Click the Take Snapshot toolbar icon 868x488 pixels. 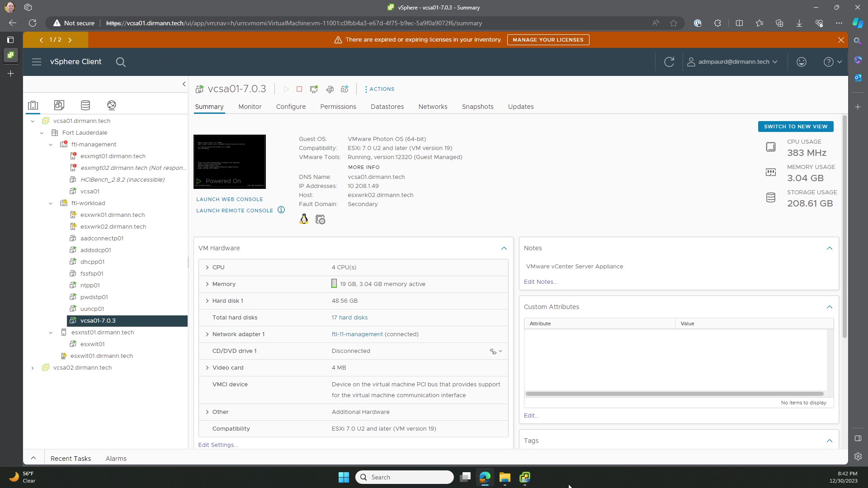click(345, 89)
